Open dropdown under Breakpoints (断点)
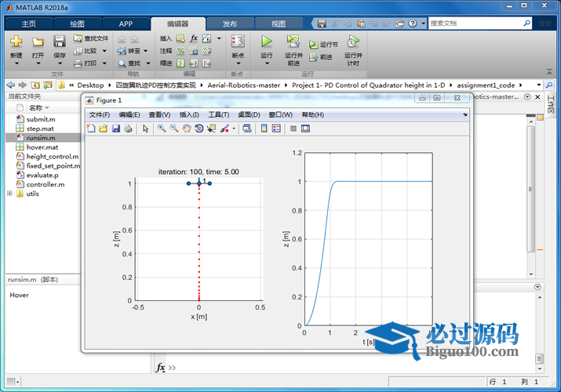Image resolution: width=561 pixels, height=392 pixels. coord(239,64)
